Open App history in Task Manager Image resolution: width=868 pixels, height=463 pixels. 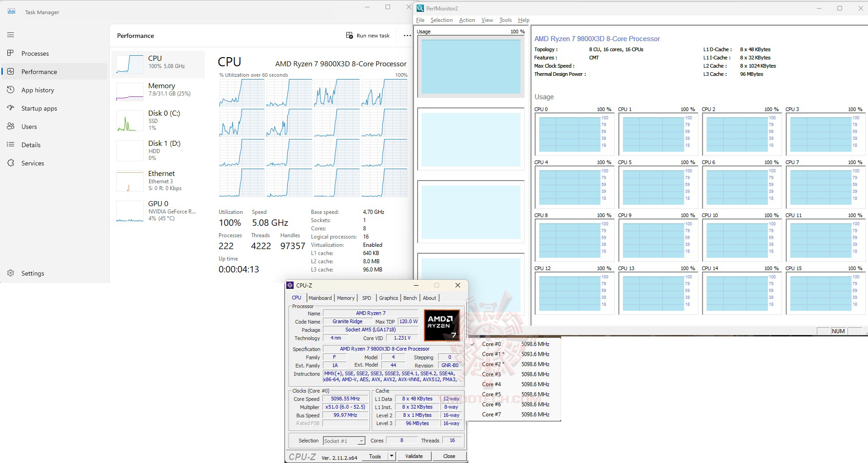click(55, 90)
